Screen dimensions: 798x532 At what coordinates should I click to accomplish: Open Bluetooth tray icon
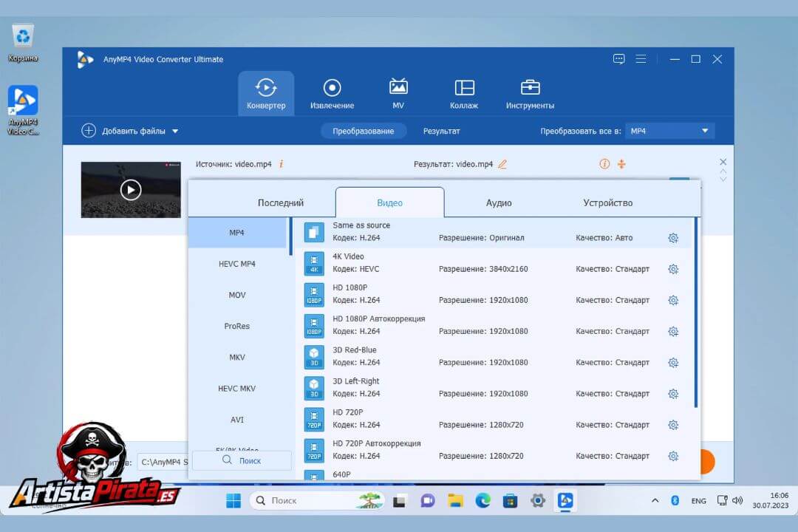[675, 501]
